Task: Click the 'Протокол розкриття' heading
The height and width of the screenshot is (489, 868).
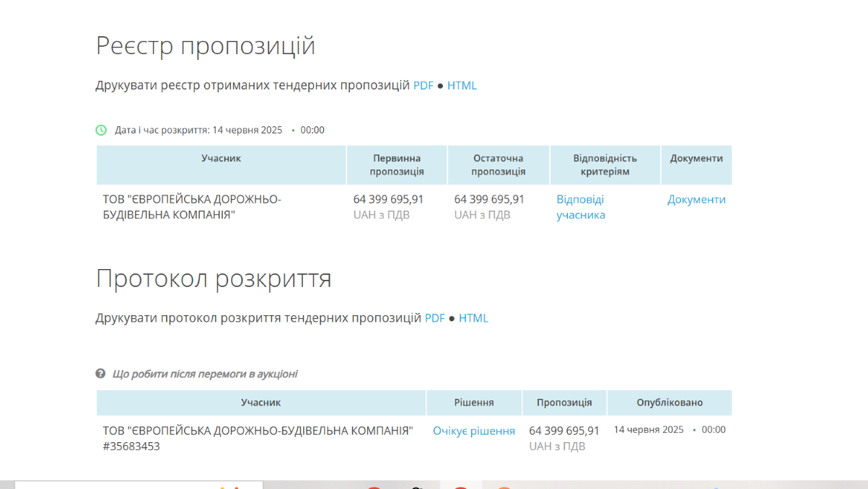Action: (x=214, y=278)
